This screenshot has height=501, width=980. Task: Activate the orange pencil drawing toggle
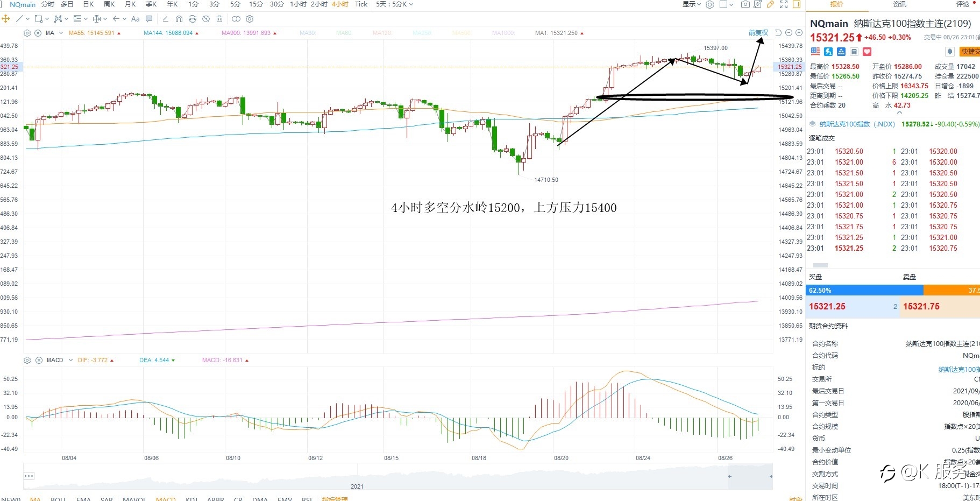tap(770, 4)
